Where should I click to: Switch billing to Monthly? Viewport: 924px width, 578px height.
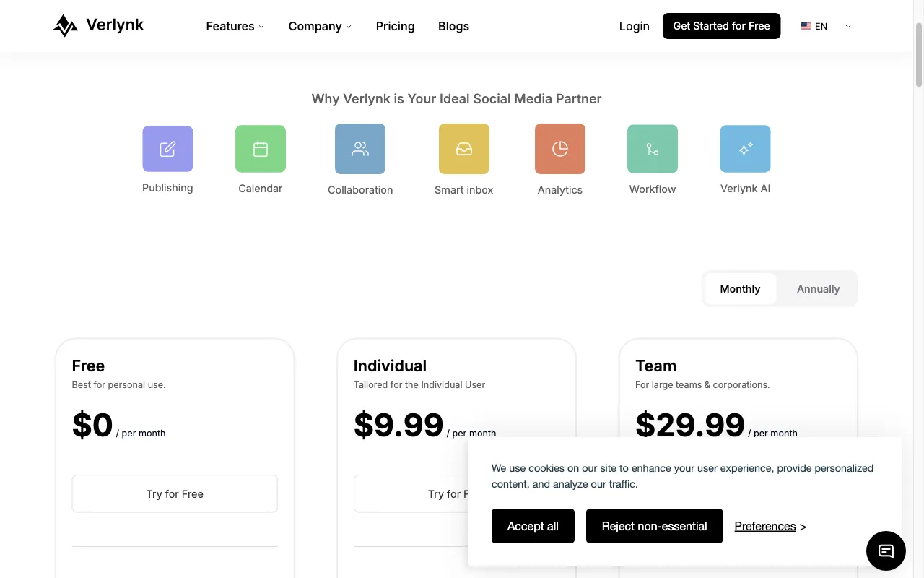[740, 289]
